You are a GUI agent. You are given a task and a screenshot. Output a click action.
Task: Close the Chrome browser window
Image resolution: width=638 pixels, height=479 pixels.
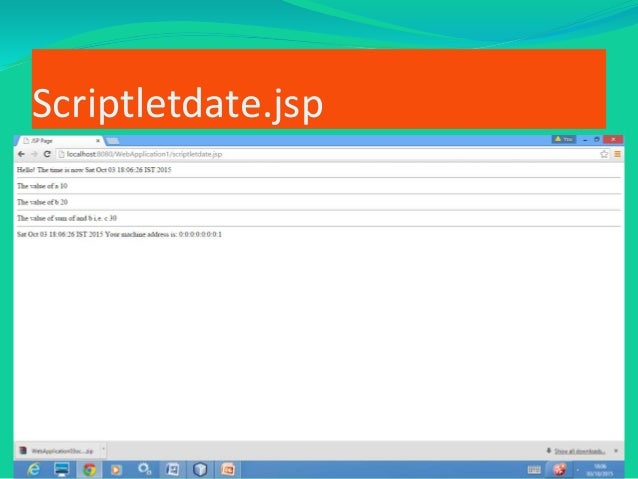pyautogui.click(x=613, y=140)
